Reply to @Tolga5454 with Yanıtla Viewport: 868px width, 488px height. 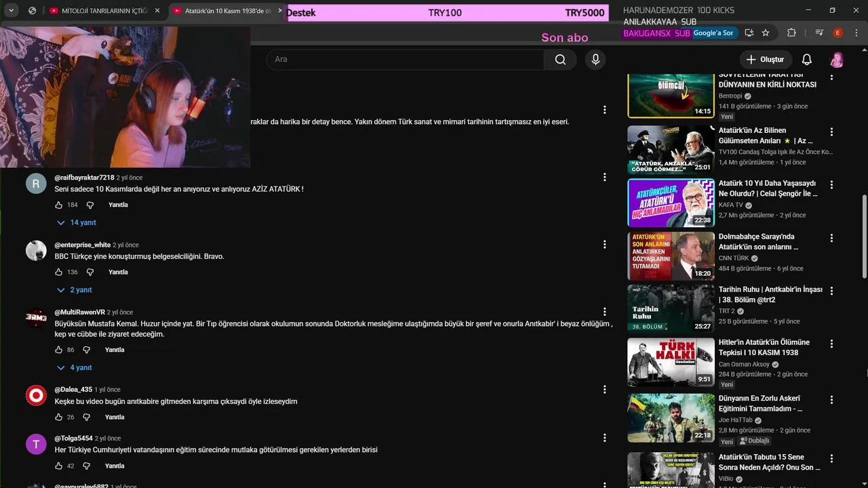pos(115,466)
